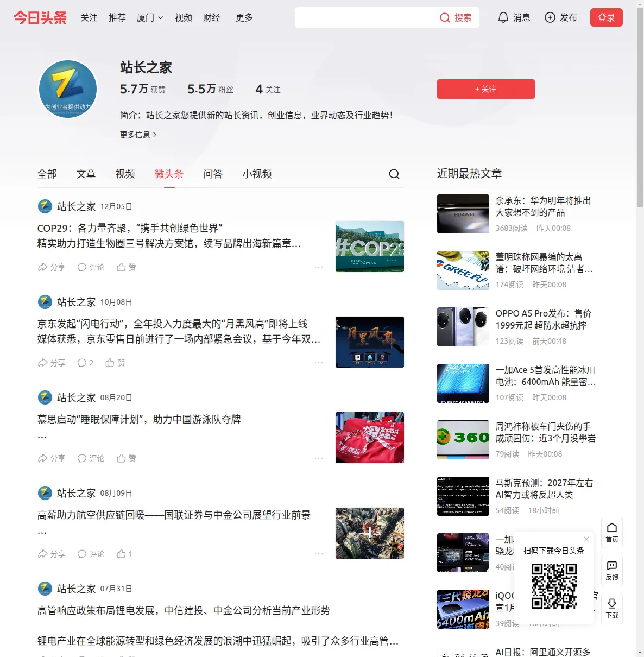Select the 微头条 tab
This screenshot has width=644, height=657.
169,174
